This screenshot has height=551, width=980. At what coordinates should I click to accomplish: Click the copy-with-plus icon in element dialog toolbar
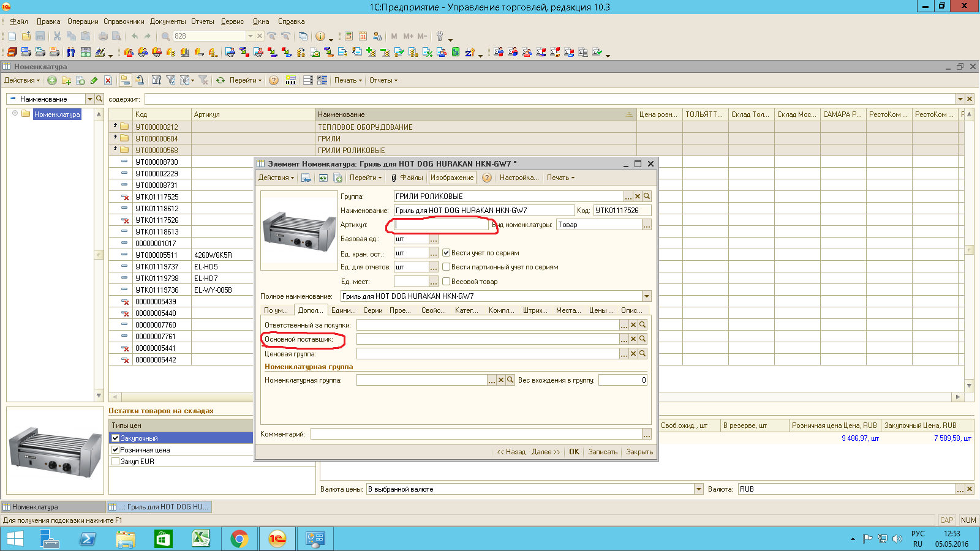point(337,178)
